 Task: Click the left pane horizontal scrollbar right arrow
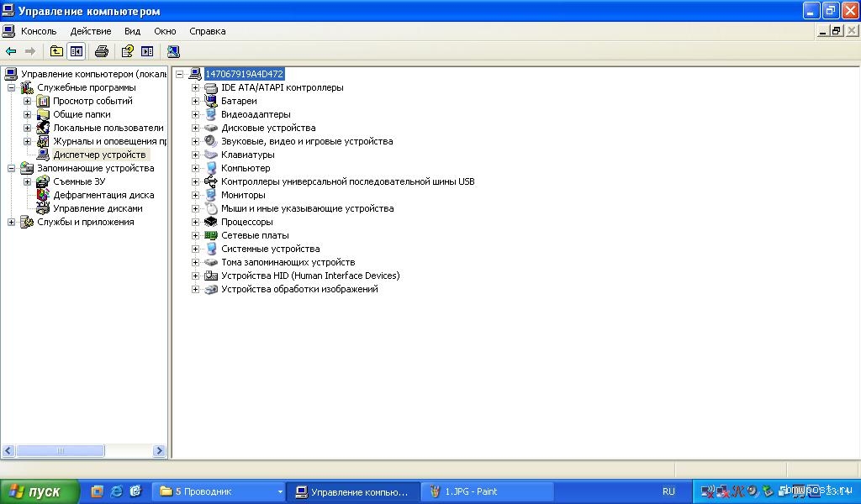pos(159,451)
